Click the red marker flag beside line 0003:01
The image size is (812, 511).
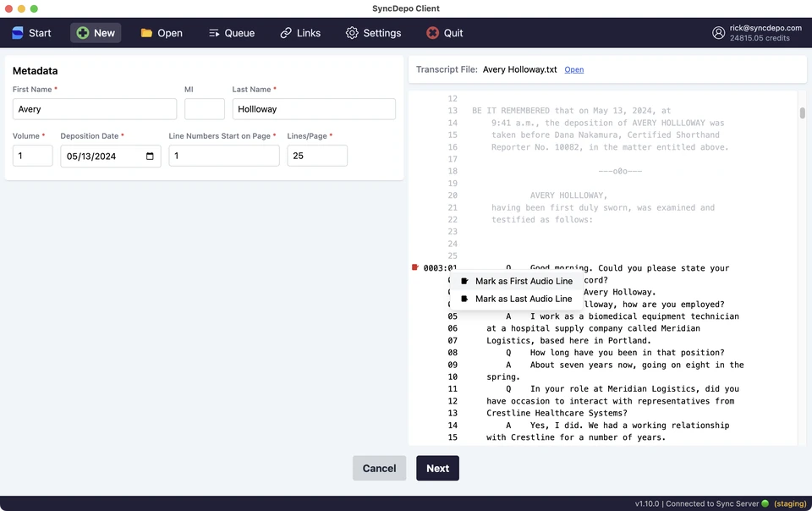(x=414, y=267)
